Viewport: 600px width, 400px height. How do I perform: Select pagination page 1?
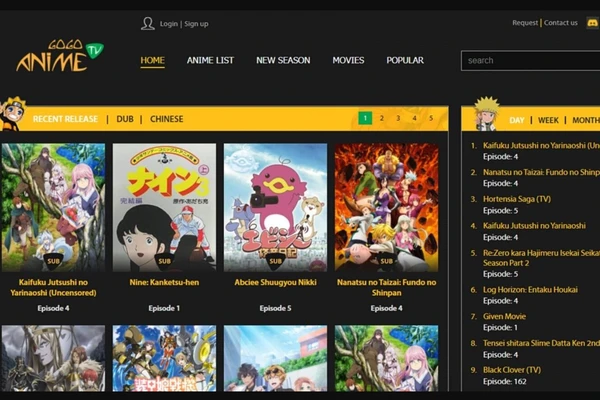(365, 118)
